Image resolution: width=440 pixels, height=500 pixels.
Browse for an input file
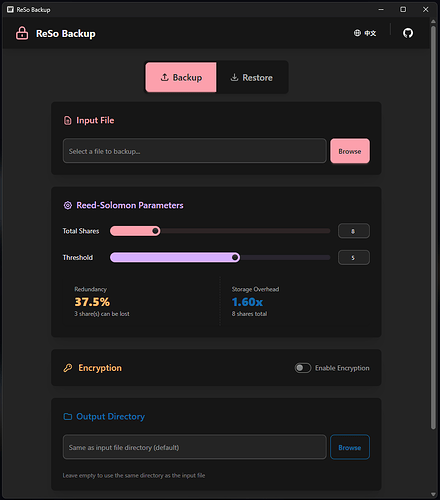pyautogui.click(x=350, y=151)
